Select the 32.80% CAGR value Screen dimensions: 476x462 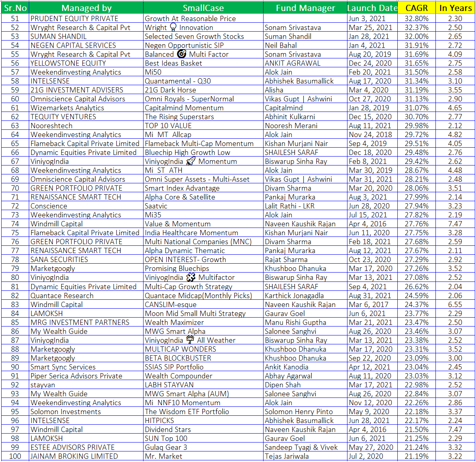(x=416, y=19)
